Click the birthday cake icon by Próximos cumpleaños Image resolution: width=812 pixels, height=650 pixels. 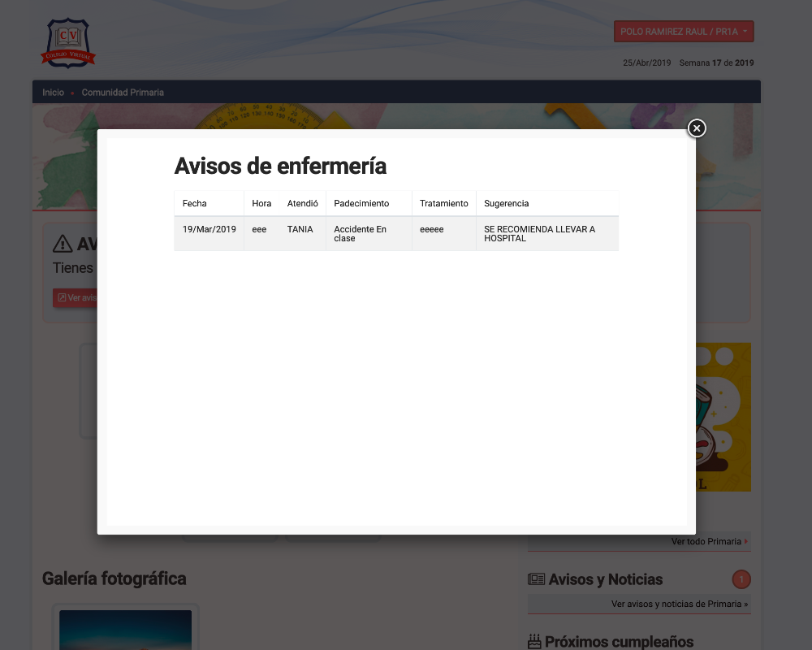tap(534, 642)
